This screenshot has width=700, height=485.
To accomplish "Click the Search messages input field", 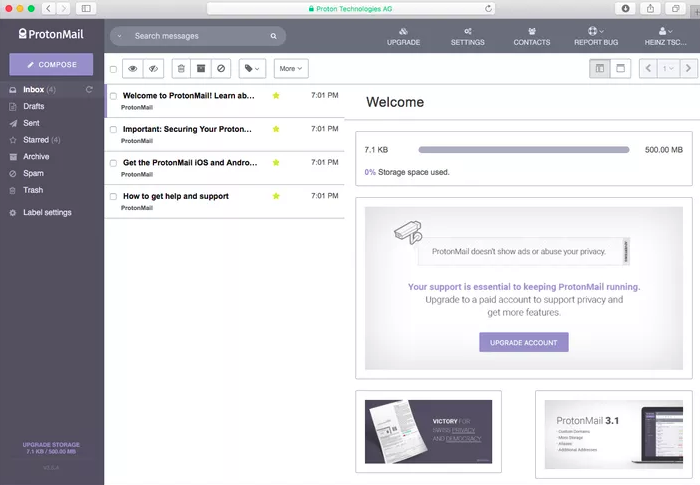I will 195,36.
